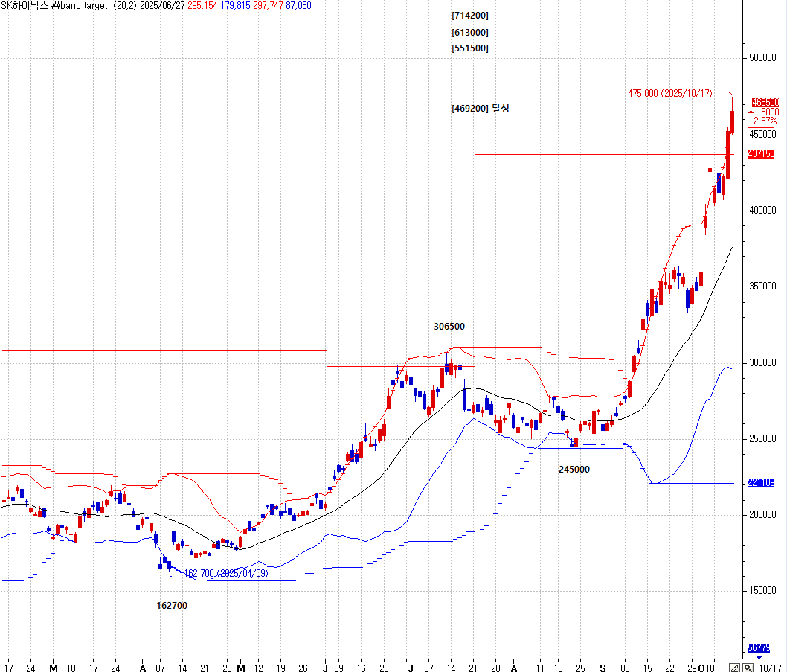Screen dimensions: 787x672
Task: Click the red 437150 price level tag
Action: tap(761, 154)
